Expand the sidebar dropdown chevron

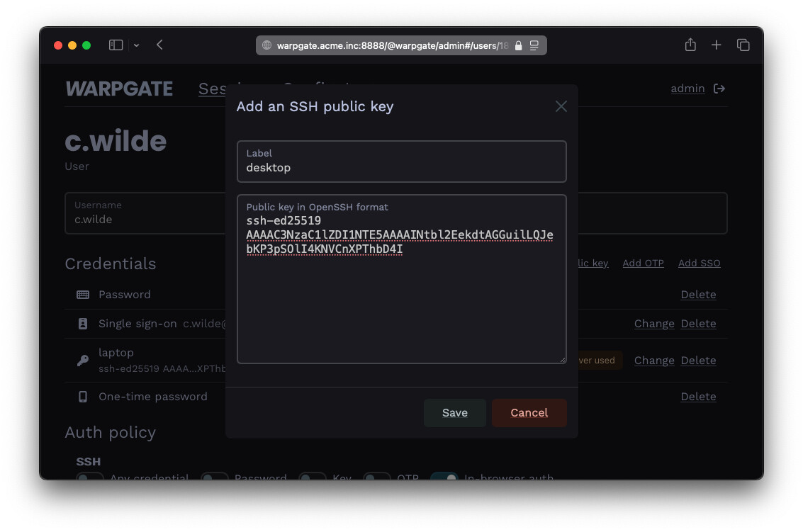click(136, 45)
